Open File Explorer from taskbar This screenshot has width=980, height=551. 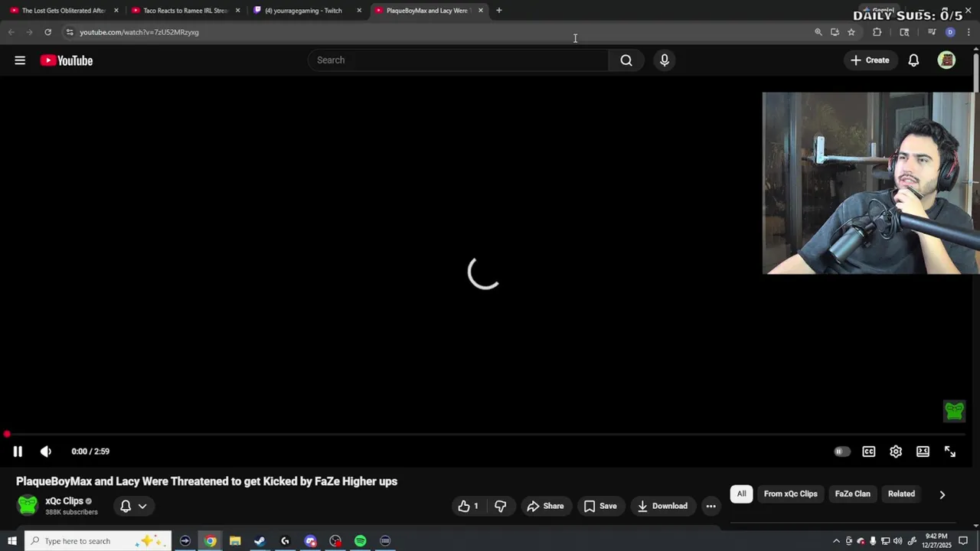click(235, 541)
